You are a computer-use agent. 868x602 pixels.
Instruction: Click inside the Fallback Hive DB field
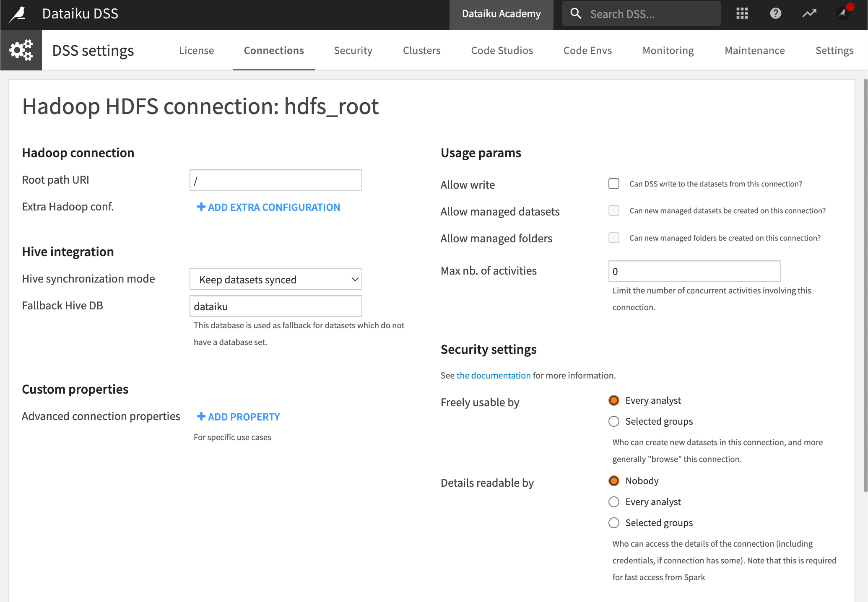coord(275,306)
